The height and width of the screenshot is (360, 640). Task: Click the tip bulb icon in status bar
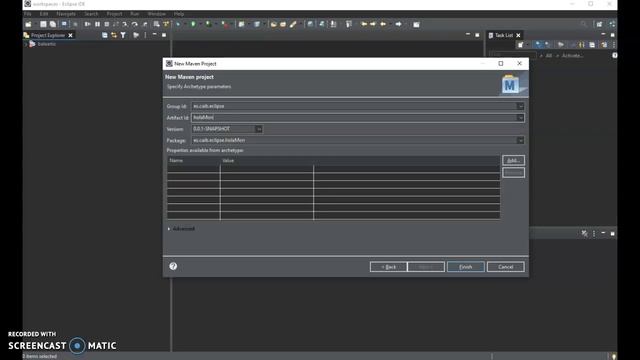pos(614,356)
